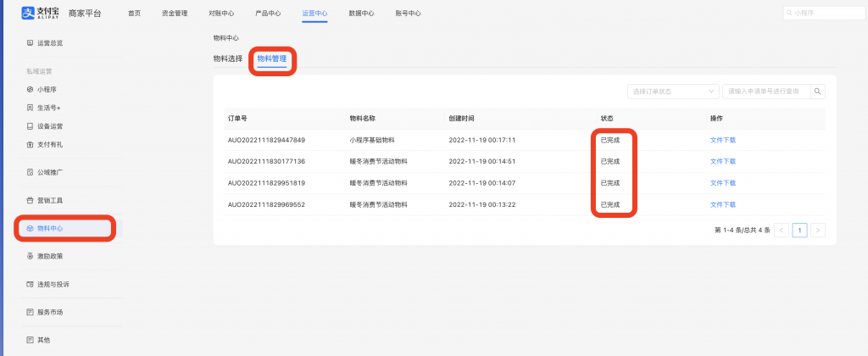Open 物料中心 in the sidebar

50,228
